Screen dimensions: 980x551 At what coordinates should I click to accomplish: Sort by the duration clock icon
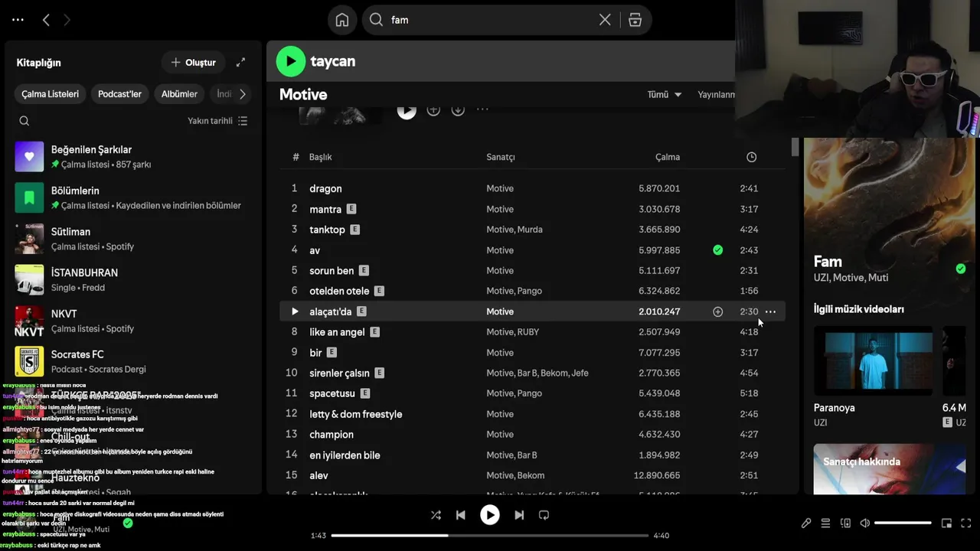[751, 157]
